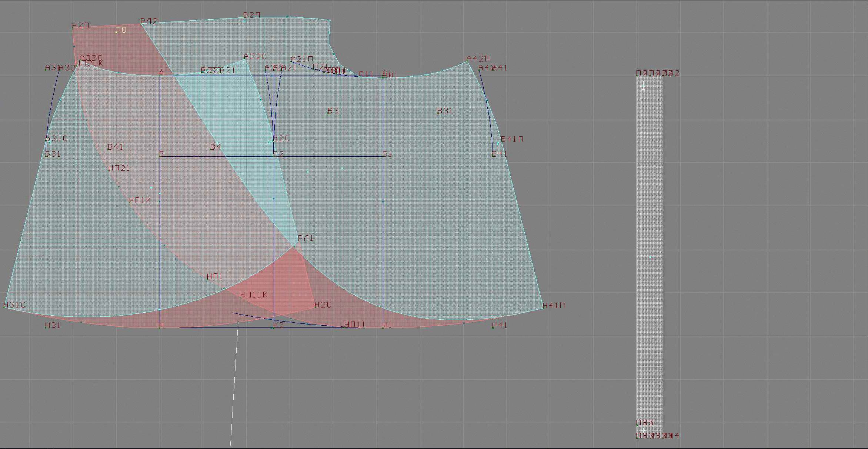Image resolution: width=868 pixels, height=449 pixels.
Task: Select point label А21П
Action: 302,59
